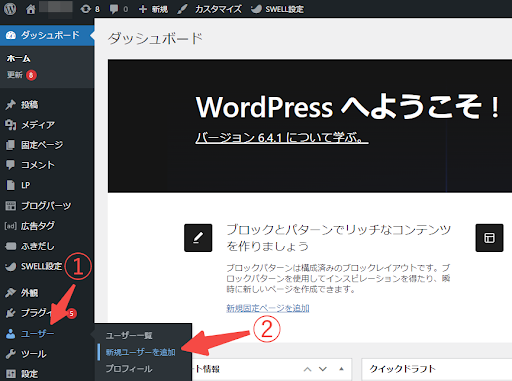
Task: Click the WordPress logo icon
Action: [10, 9]
